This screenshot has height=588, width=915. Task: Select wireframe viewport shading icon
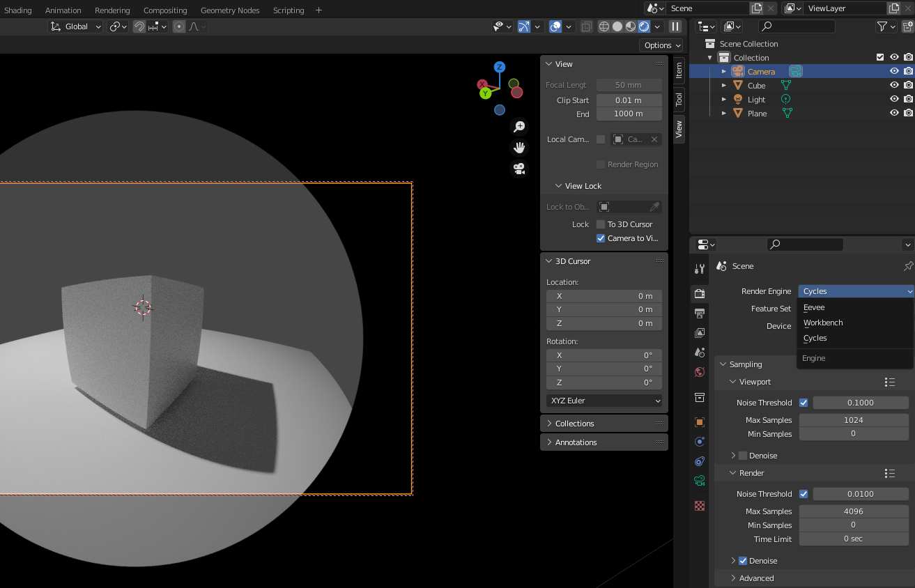coord(604,26)
